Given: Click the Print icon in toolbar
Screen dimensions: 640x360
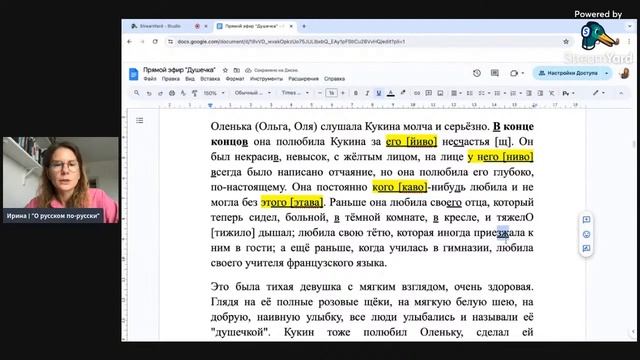Looking at the screenshot, I should 172,93.
